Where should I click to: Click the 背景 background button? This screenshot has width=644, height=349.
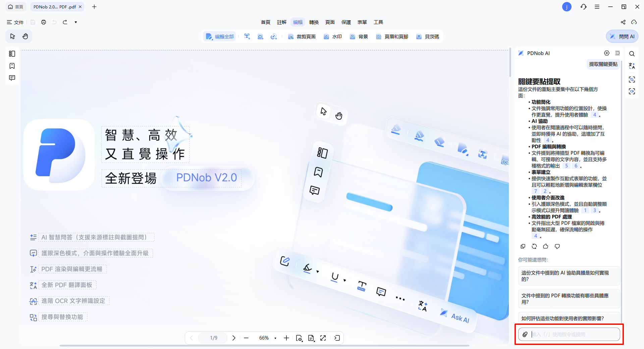tap(359, 37)
